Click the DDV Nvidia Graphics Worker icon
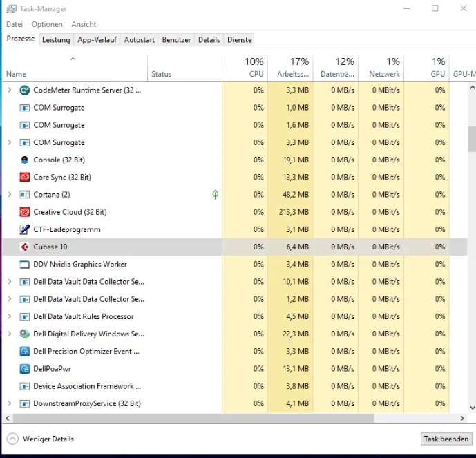Viewport: 476px width, 458px height. (x=25, y=265)
